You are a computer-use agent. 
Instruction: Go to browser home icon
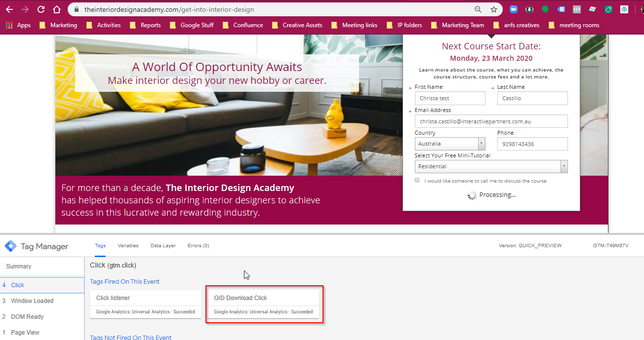click(x=57, y=9)
